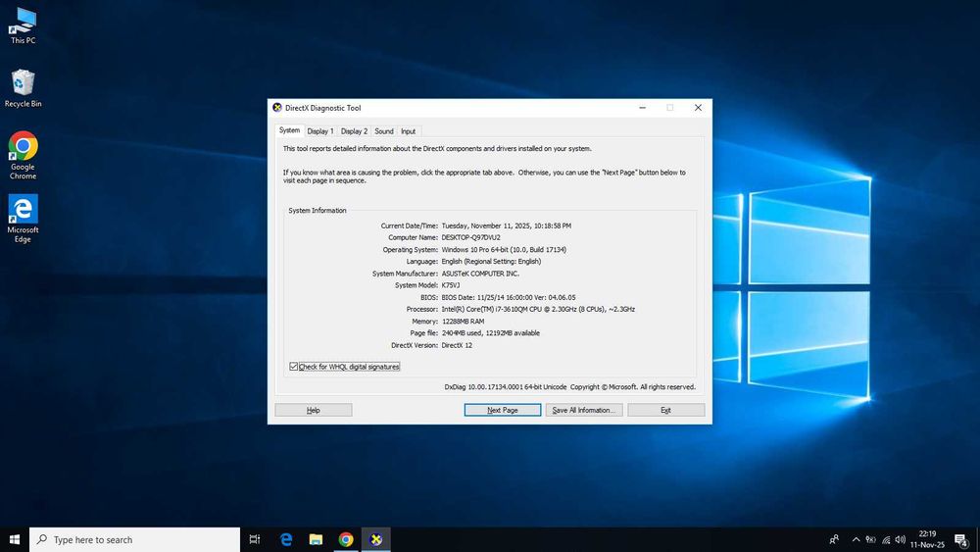Close the DirectX Diagnostic Tool window
980x552 pixels.
(698, 108)
